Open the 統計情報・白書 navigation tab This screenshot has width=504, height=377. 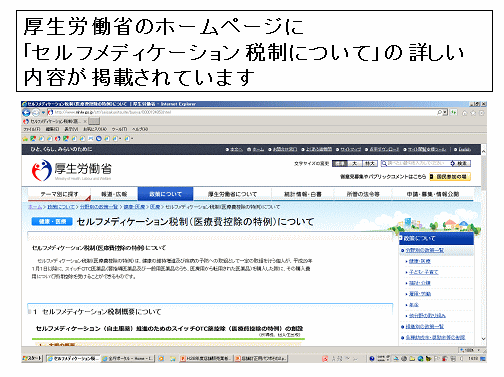(x=302, y=194)
